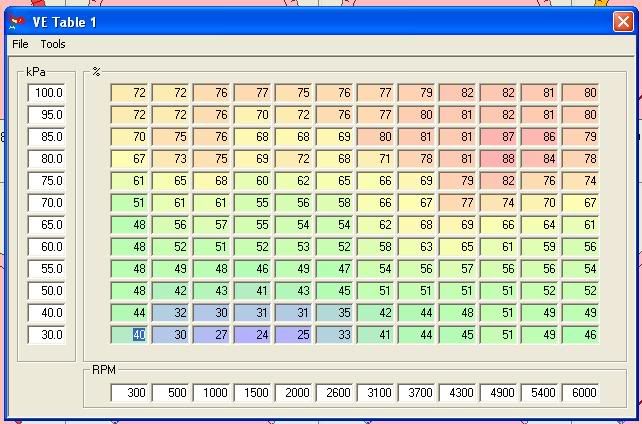
Task: Click the VE cell showing 73
Action: tap(171, 159)
